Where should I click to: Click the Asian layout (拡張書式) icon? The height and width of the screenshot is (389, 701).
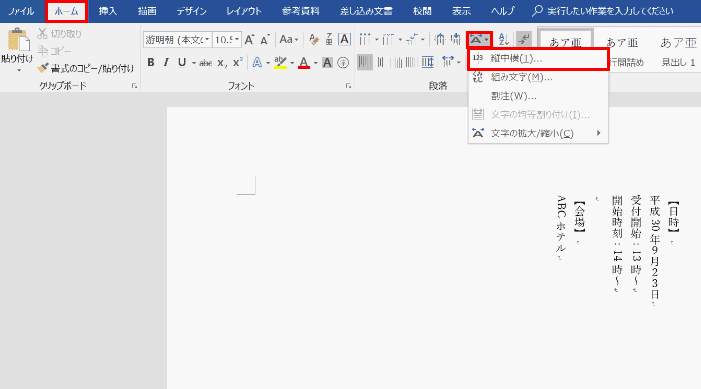pos(479,40)
